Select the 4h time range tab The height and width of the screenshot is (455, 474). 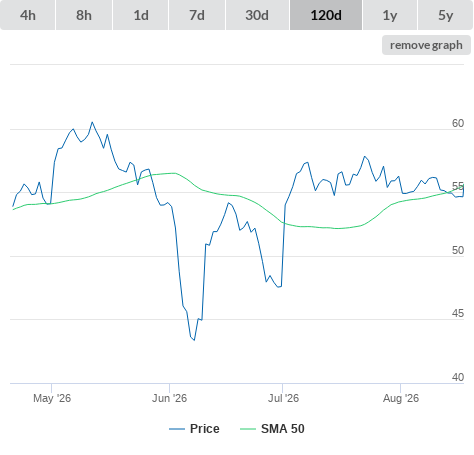point(28,15)
